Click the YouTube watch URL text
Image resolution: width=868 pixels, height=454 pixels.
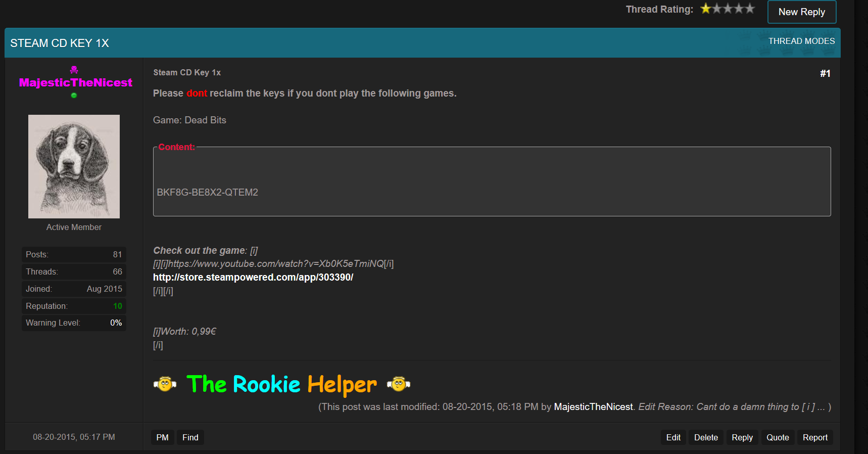pos(276,264)
